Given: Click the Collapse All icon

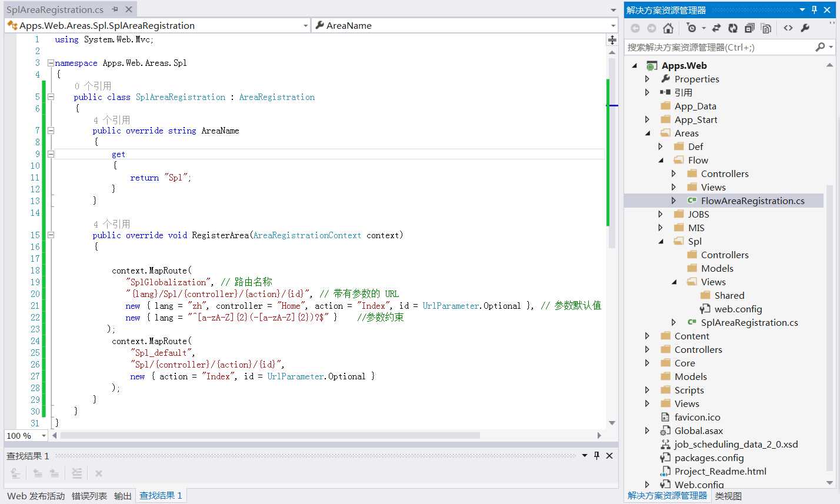Looking at the screenshot, I should [x=749, y=28].
